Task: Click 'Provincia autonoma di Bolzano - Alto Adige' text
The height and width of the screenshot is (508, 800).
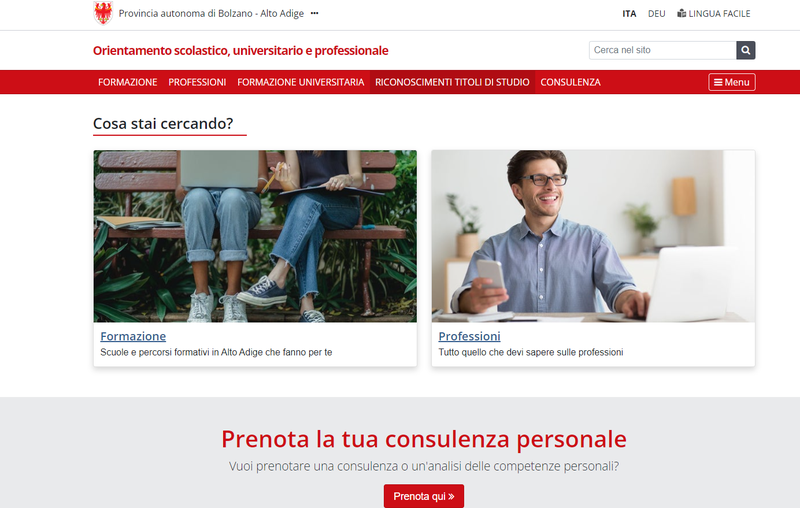Action: [211, 13]
